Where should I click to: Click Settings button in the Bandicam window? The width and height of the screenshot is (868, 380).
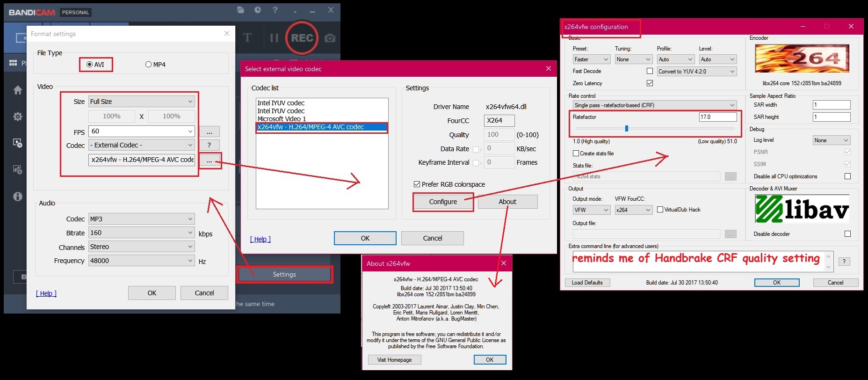tap(284, 274)
